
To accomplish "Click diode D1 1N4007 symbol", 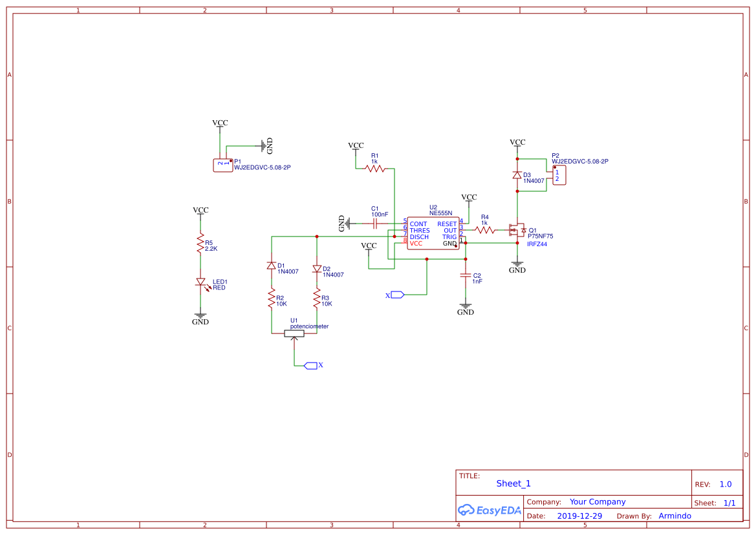I will pos(271,265).
